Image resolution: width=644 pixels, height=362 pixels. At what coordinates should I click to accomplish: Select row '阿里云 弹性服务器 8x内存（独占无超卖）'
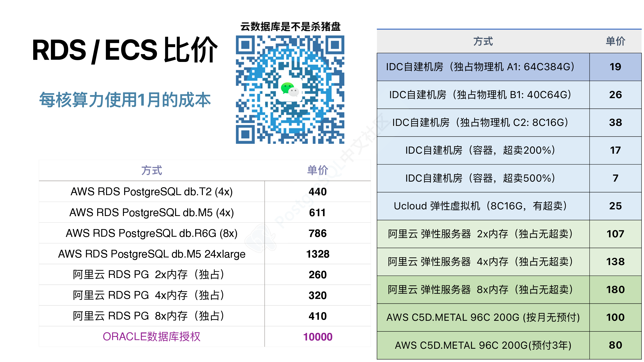[509, 290]
